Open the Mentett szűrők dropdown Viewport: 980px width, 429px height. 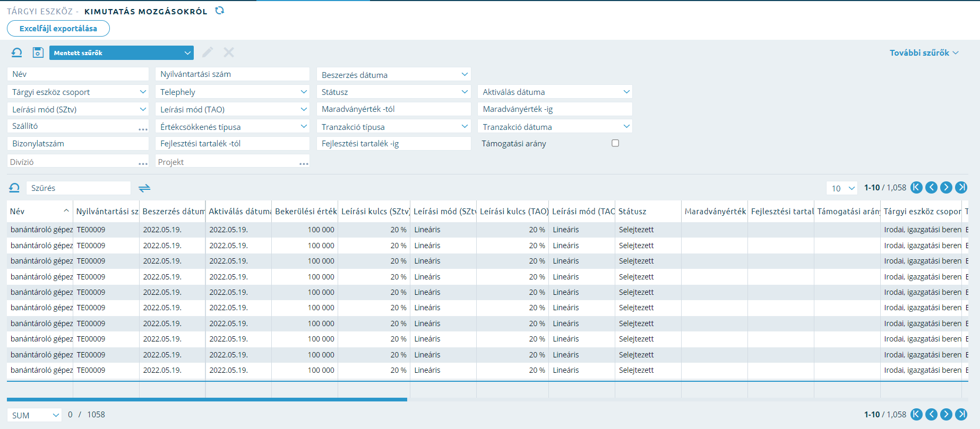122,52
